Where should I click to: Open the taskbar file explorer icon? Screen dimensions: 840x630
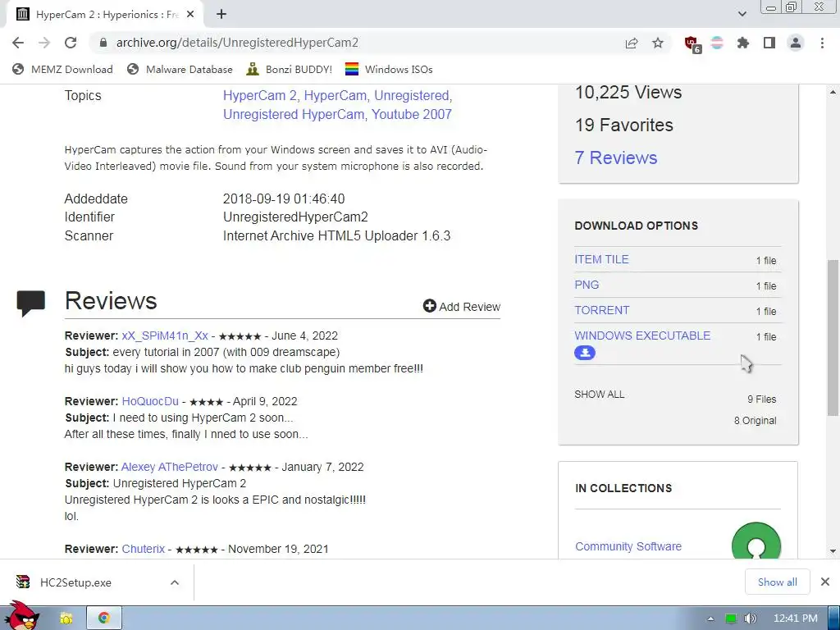(66, 619)
